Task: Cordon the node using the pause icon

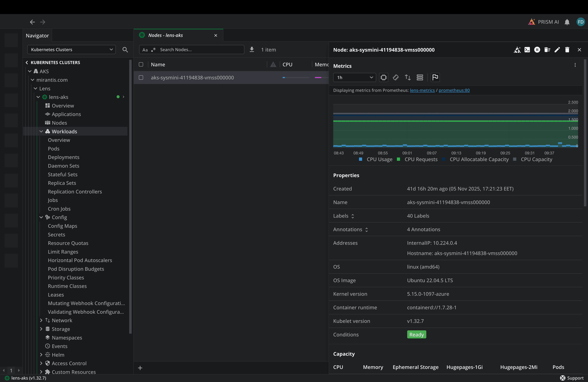Action: (x=537, y=50)
